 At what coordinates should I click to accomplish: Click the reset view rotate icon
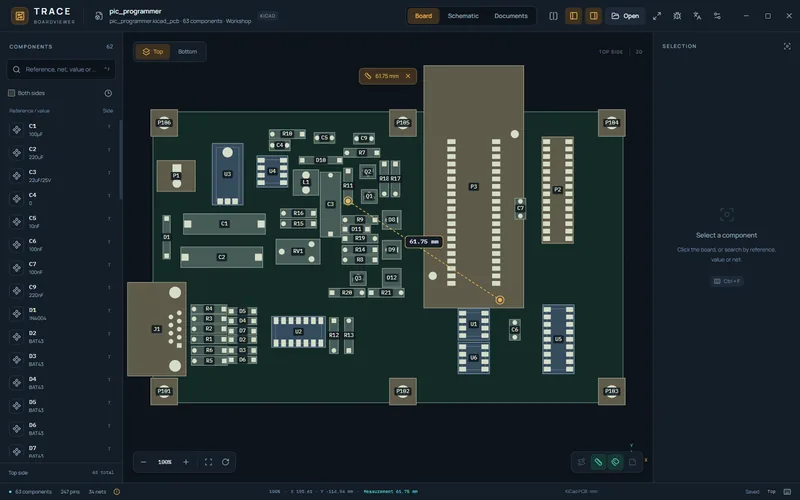click(226, 462)
